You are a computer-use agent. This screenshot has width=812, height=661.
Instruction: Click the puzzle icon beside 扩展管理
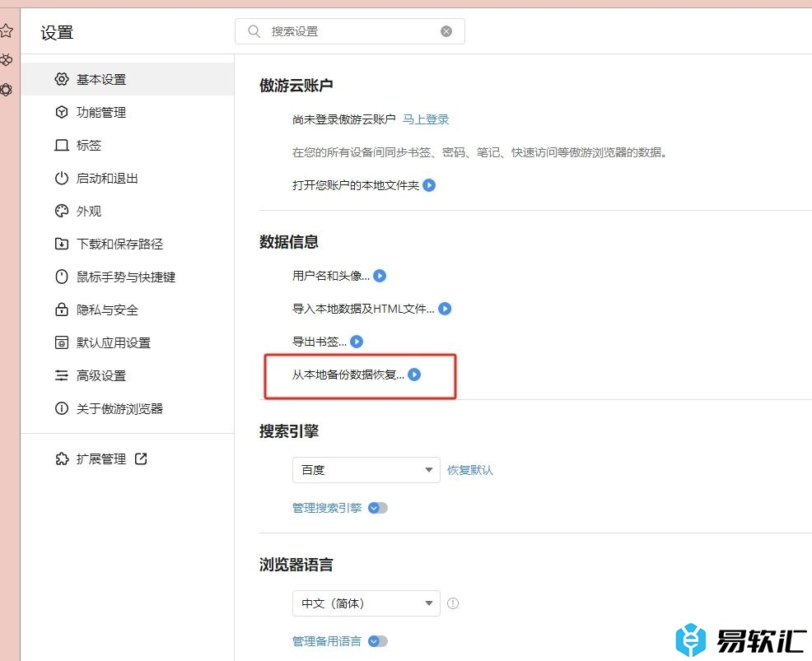[x=62, y=459]
